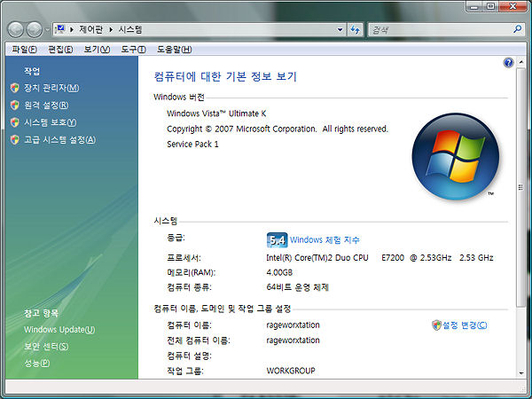The image size is (532, 399).
Task: Maximize the System window
Action: (490, 7)
